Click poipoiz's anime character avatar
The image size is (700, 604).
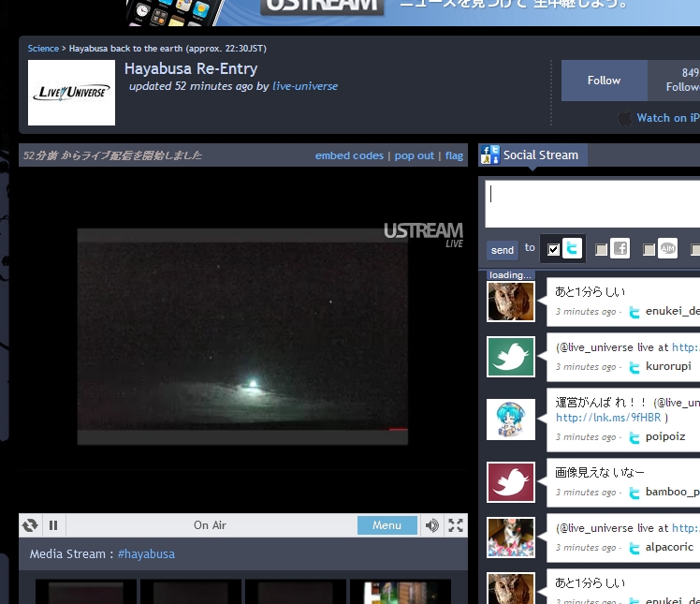(511, 420)
